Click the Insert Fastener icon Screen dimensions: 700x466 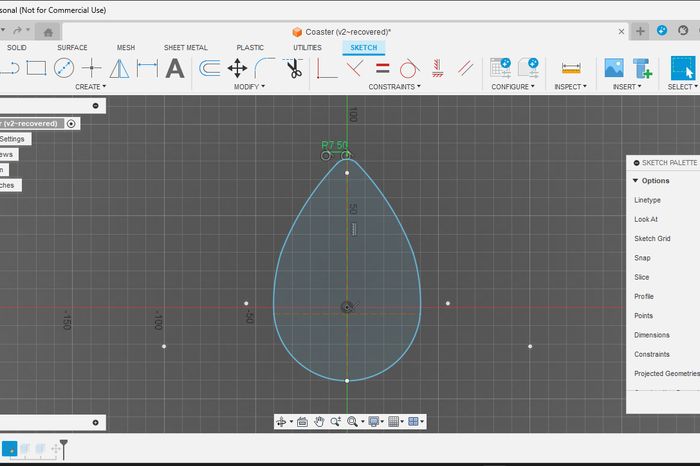tap(642, 68)
